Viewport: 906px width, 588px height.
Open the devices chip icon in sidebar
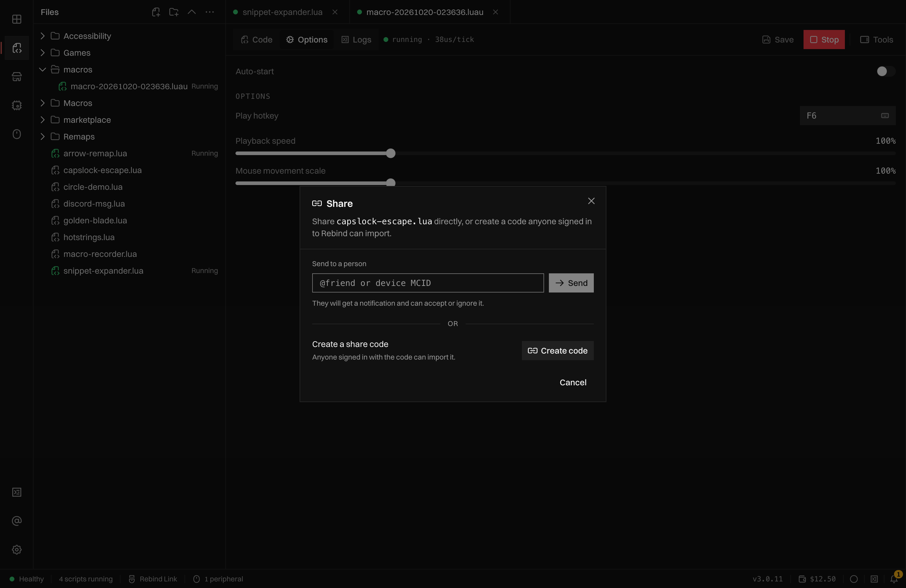pyautogui.click(x=17, y=105)
